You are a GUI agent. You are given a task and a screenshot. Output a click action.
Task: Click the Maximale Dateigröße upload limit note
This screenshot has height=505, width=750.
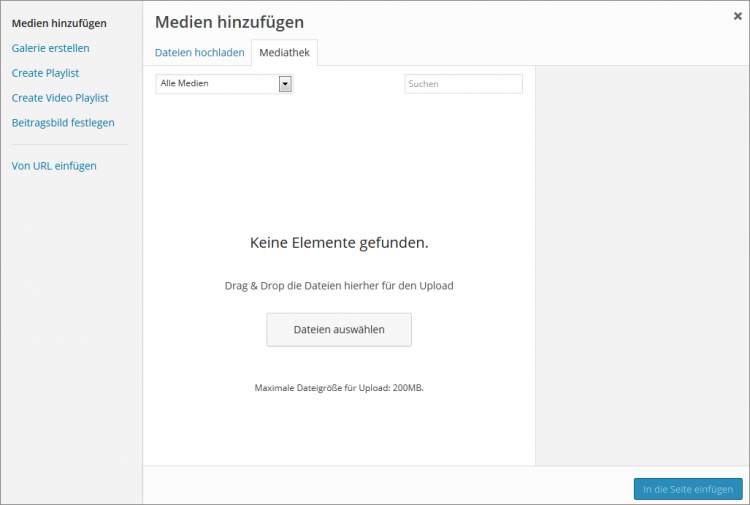pyautogui.click(x=339, y=387)
